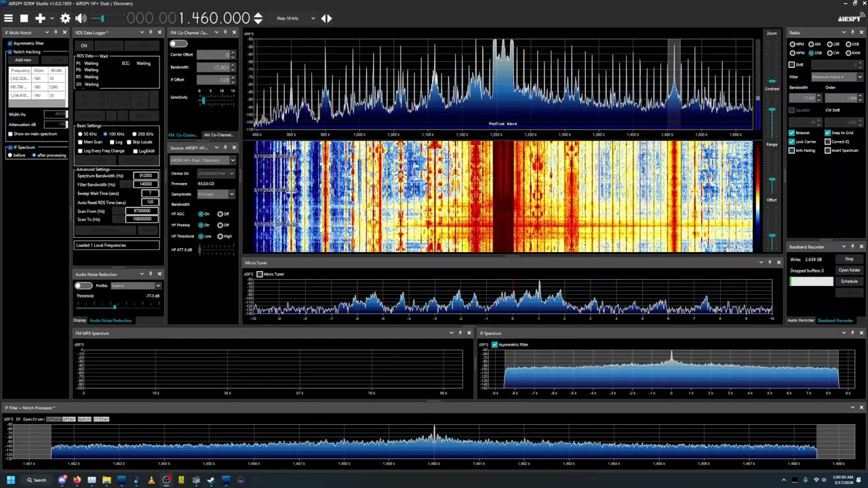Open the Step 10 kHz dropdown
The image size is (868, 488).
[313, 18]
